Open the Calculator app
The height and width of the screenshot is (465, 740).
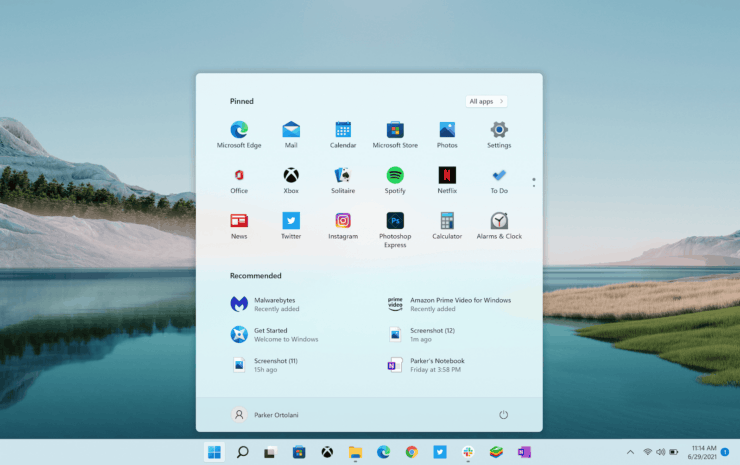pyautogui.click(x=447, y=226)
